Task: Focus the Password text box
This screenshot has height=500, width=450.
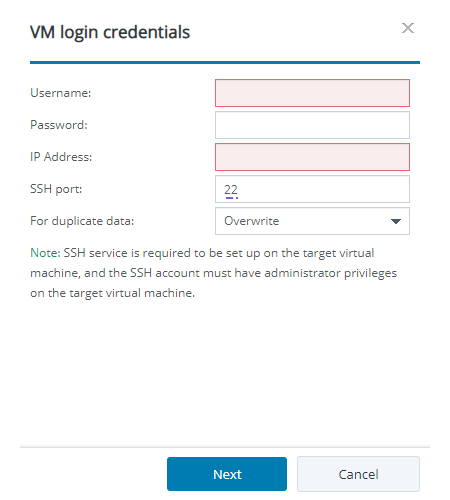Action: tap(312, 125)
